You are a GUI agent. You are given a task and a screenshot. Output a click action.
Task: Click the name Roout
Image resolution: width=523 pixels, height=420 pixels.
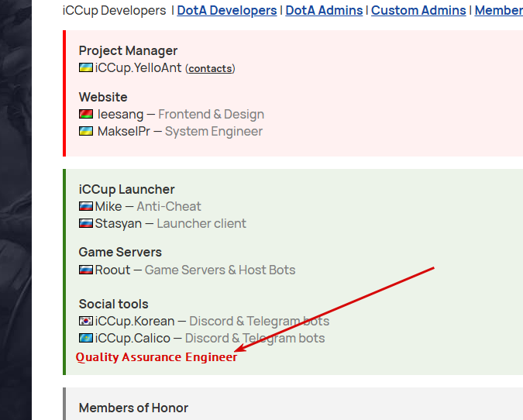(x=113, y=270)
